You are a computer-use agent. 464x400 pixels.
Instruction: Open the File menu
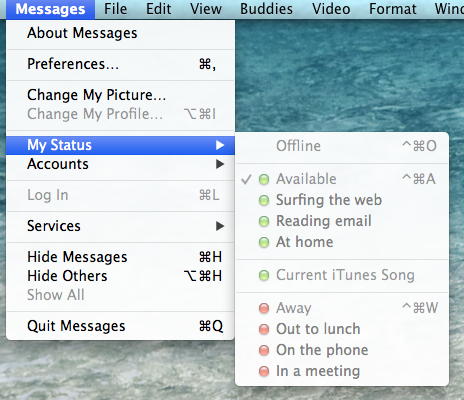pos(115,9)
